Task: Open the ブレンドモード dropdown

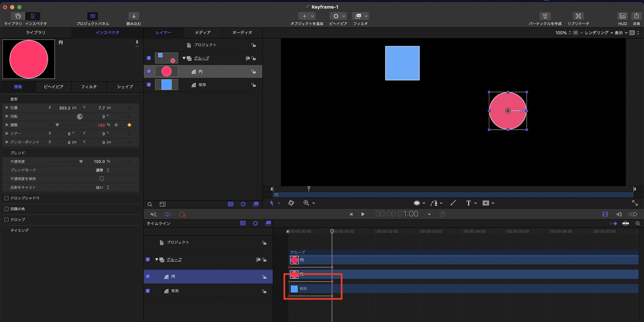Action: click(x=103, y=170)
